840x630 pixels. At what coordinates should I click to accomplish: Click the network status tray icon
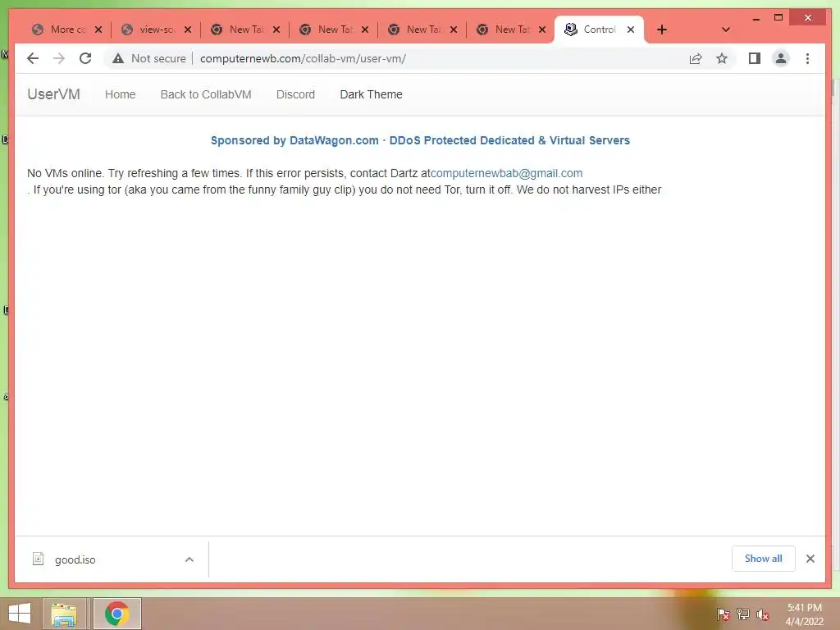coord(742,614)
